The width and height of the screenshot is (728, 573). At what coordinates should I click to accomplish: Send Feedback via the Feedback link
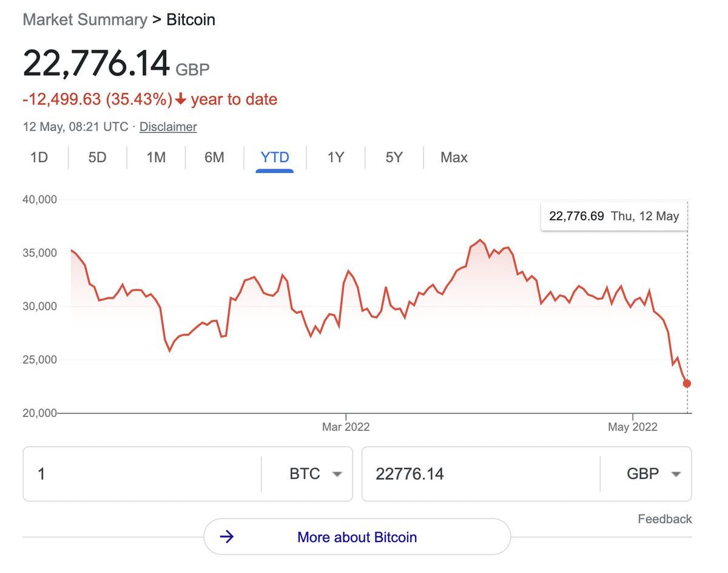point(664,519)
